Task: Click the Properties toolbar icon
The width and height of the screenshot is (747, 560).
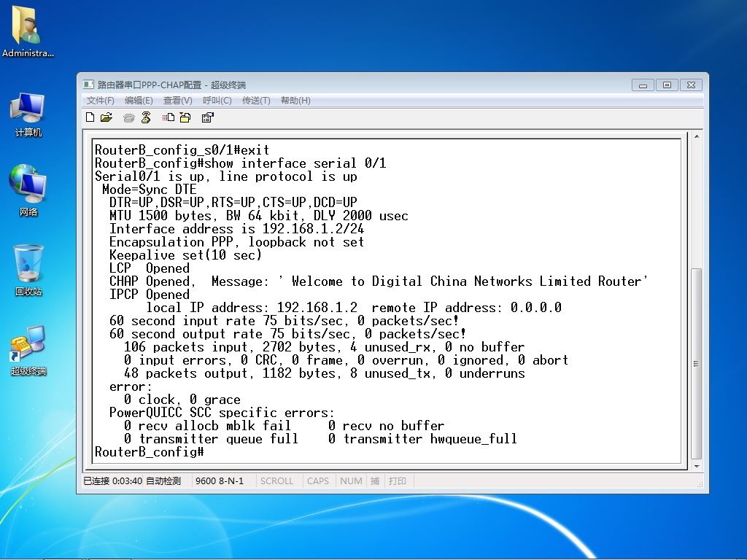Action: pos(208,117)
